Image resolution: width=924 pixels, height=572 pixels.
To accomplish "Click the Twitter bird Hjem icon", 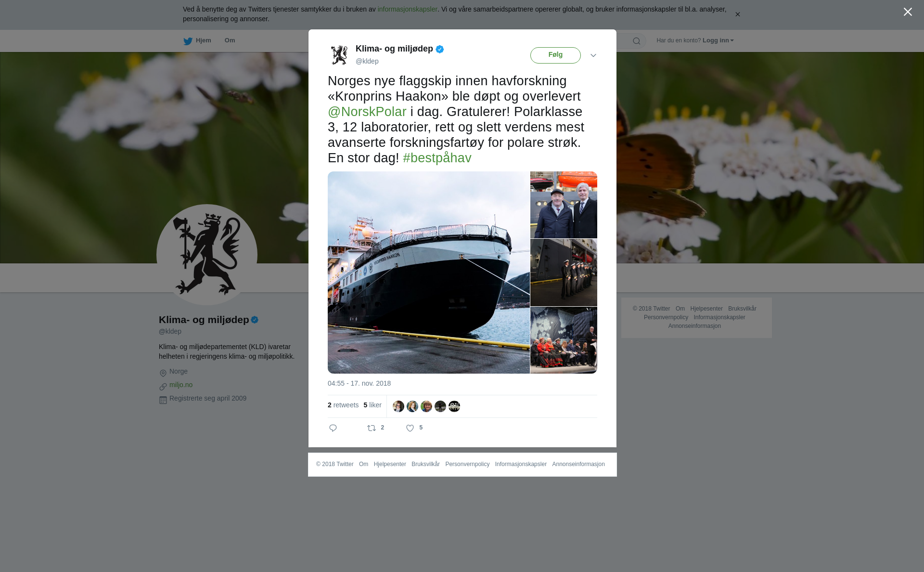I will pyautogui.click(x=188, y=41).
